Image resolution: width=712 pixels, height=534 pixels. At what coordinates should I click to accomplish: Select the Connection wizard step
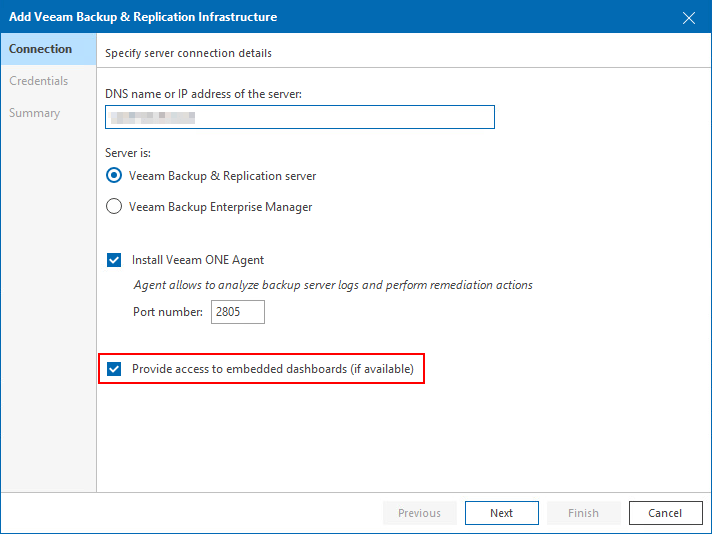41,49
